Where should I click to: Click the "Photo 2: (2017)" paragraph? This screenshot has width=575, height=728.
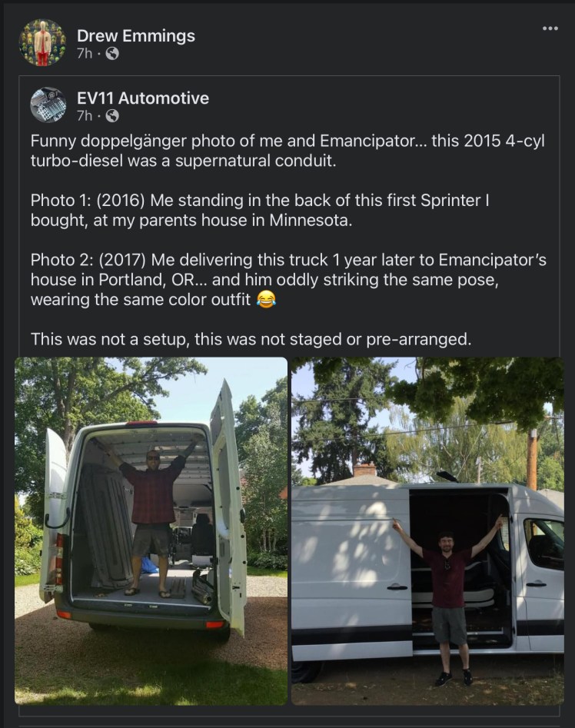tap(288, 280)
